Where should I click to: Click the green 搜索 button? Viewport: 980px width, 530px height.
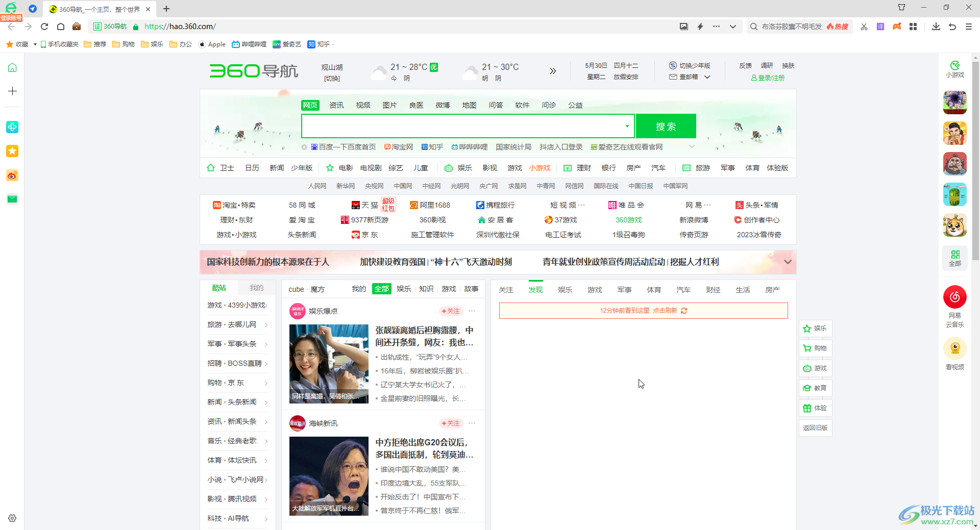666,126
